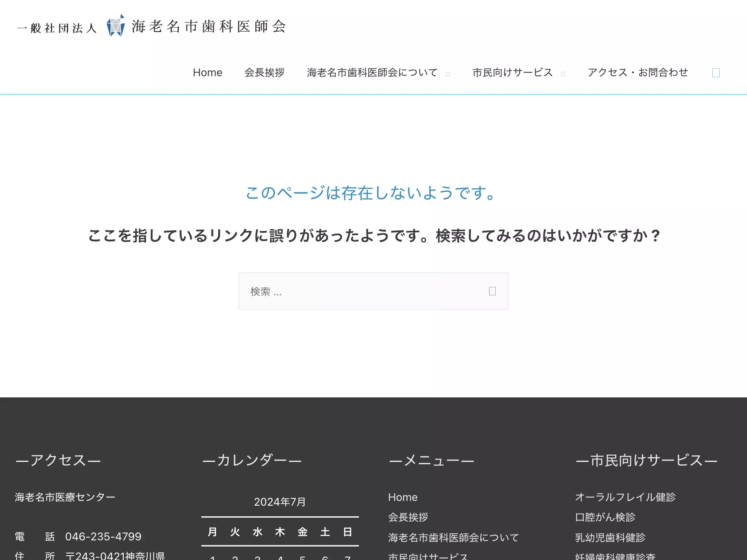Screen dimensions: 747x560
Task: Click the 海老名市歯科医師会 site title logo
Action: [151, 26]
